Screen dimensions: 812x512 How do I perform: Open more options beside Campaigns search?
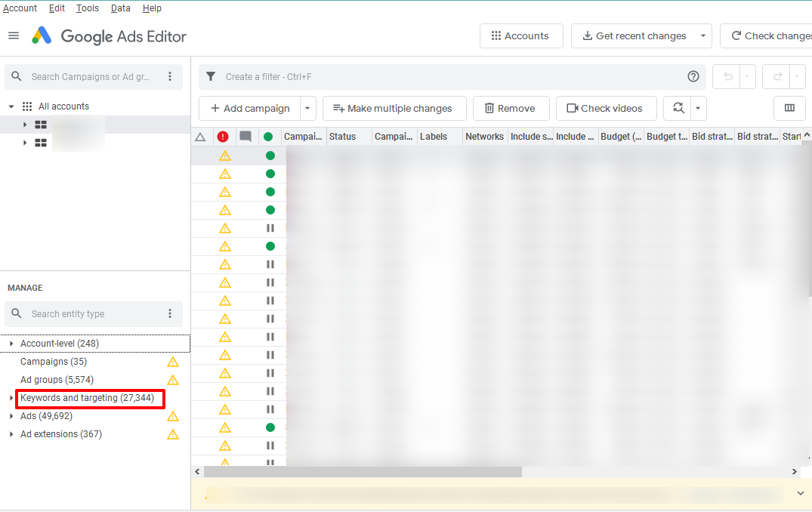(x=170, y=76)
